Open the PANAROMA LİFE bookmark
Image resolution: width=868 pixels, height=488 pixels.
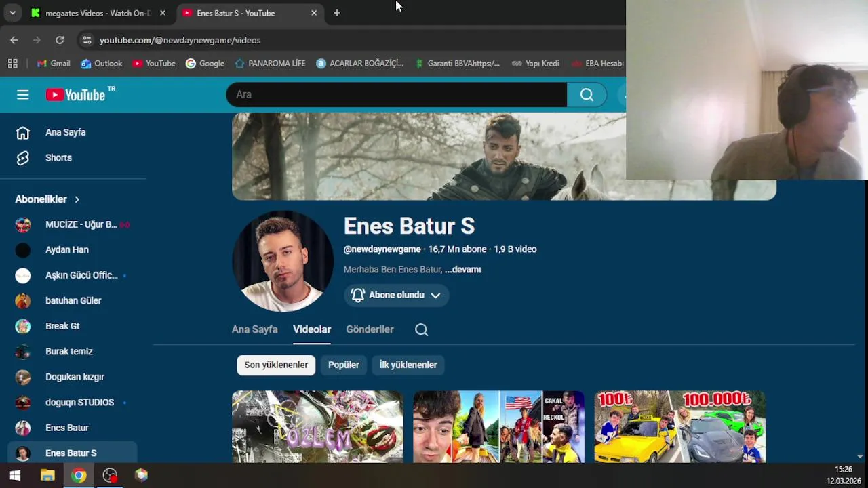[270, 64]
